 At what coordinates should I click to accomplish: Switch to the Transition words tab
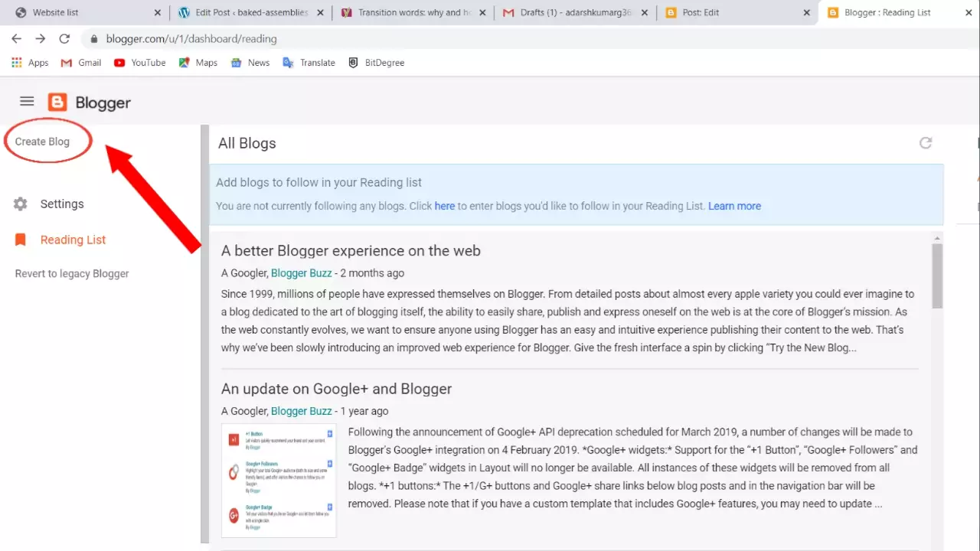pos(413,12)
